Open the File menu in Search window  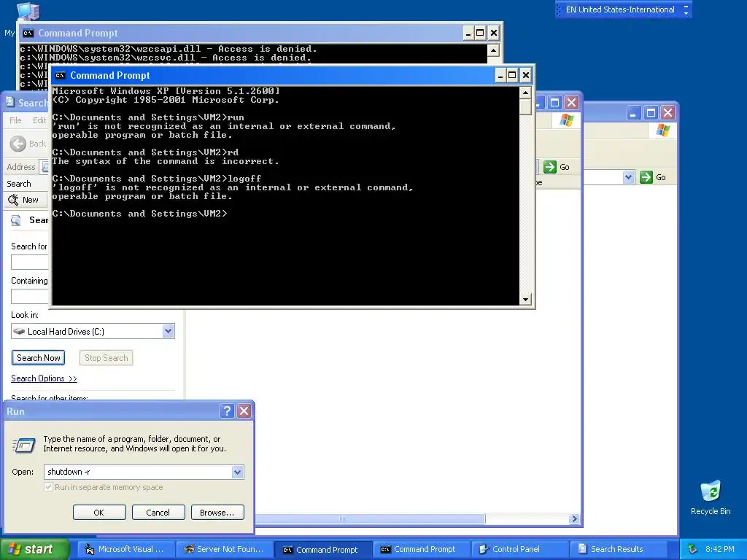coord(16,120)
